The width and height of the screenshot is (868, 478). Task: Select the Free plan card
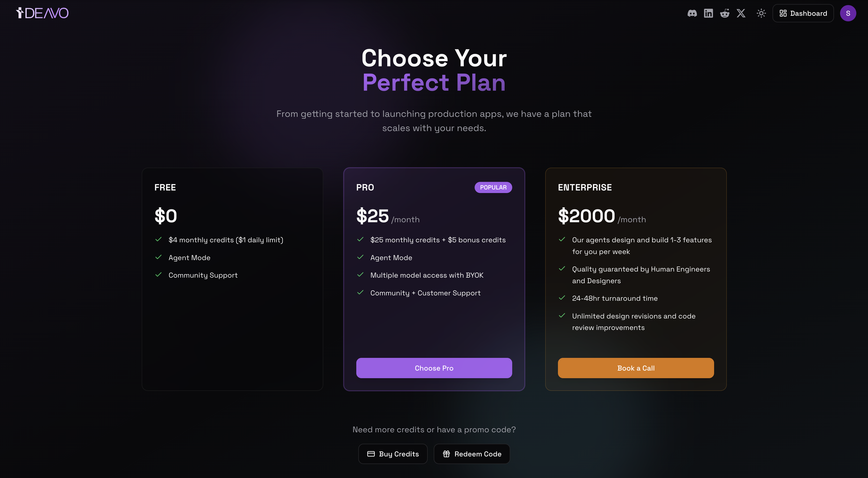coord(232,280)
